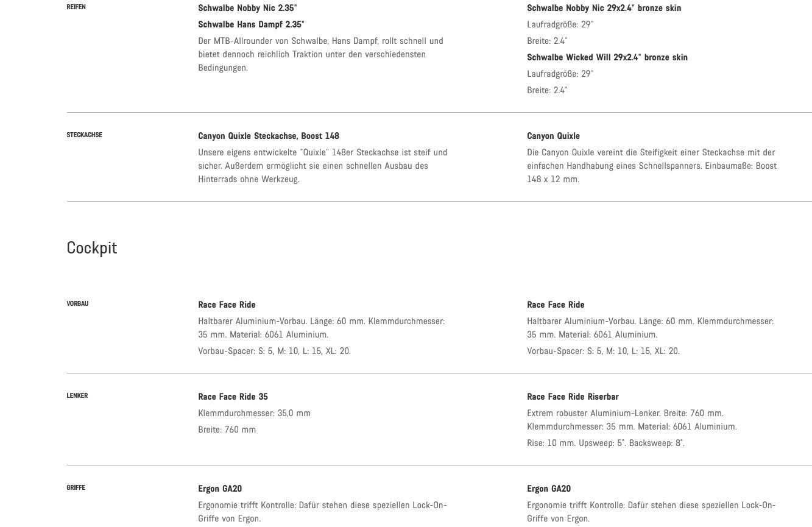This screenshot has width=812, height=527.
Task: Select the Race Face Ride 35 handlebar title
Action: [x=233, y=397]
